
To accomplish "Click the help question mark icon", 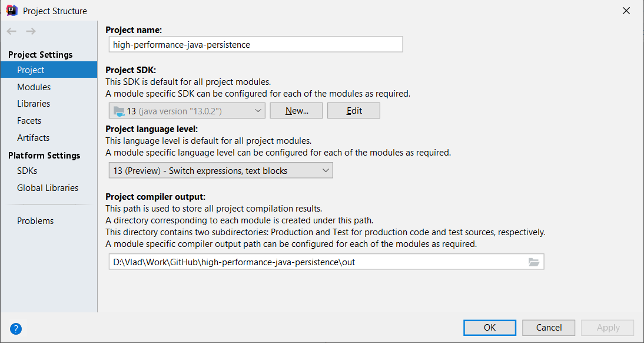I will (x=16, y=328).
